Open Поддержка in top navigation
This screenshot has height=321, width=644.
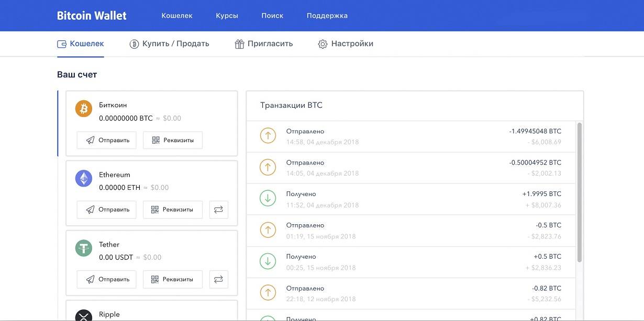tap(327, 16)
